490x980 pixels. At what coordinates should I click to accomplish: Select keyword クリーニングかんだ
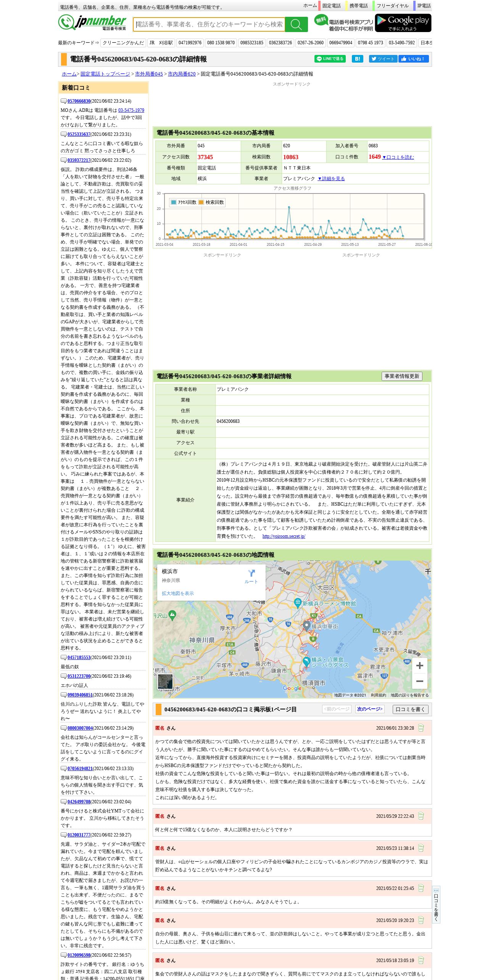coord(123,43)
